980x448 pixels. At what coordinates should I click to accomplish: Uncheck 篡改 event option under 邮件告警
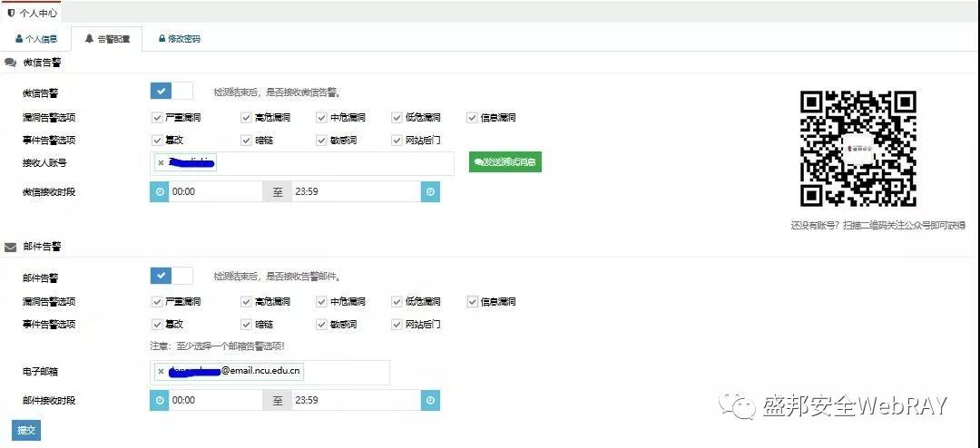coord(157,325)
